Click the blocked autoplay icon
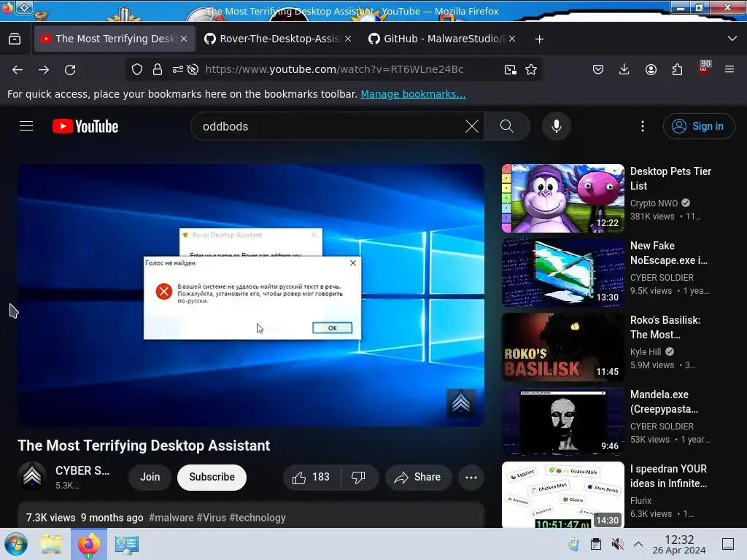The width and height of the screenshot is (747, 560). coord(193,69)
